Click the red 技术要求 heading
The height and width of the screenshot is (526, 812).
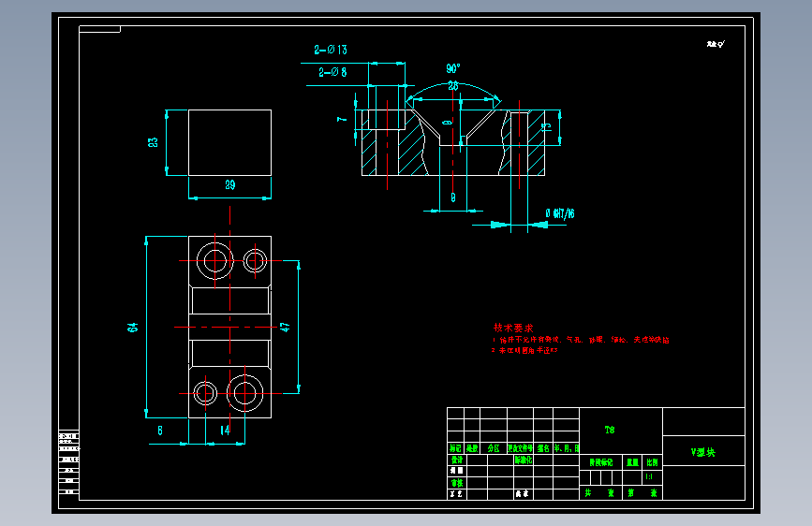click(x=513, y=328)
